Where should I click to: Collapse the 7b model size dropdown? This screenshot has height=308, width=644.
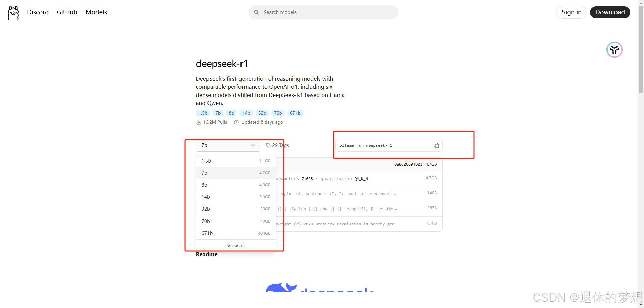[x=228, y=145]
